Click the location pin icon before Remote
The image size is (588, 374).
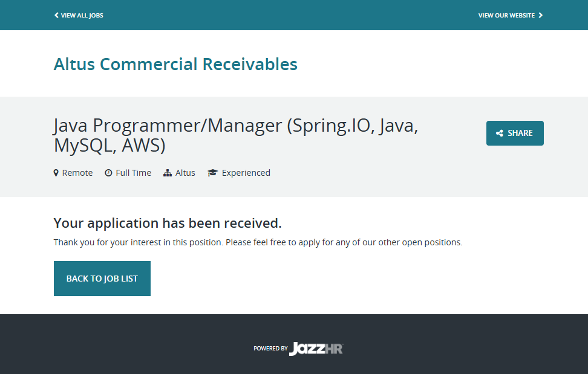(x=56, y=173)
